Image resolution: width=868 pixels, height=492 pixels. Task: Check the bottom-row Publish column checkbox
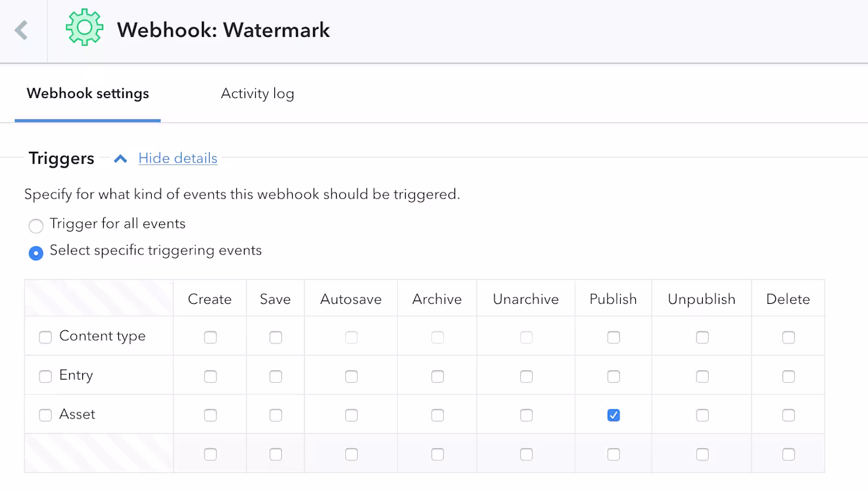[x=614, y=454]
